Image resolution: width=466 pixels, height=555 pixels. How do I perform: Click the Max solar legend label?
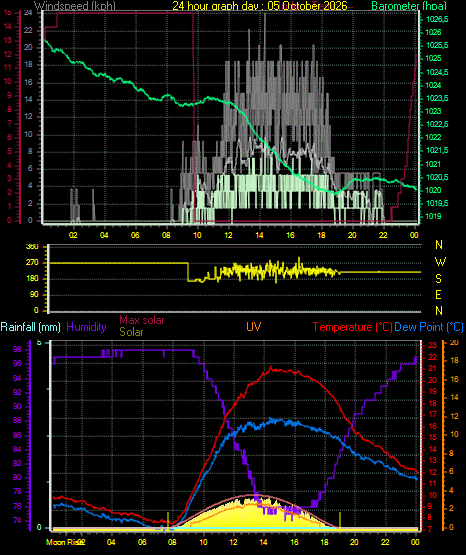coord(142,320)
